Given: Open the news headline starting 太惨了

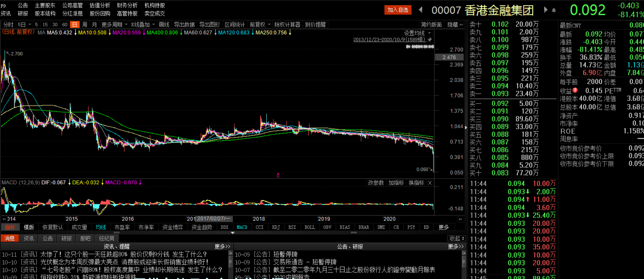Looking at the screenshot, I should (x=124, y=254).
